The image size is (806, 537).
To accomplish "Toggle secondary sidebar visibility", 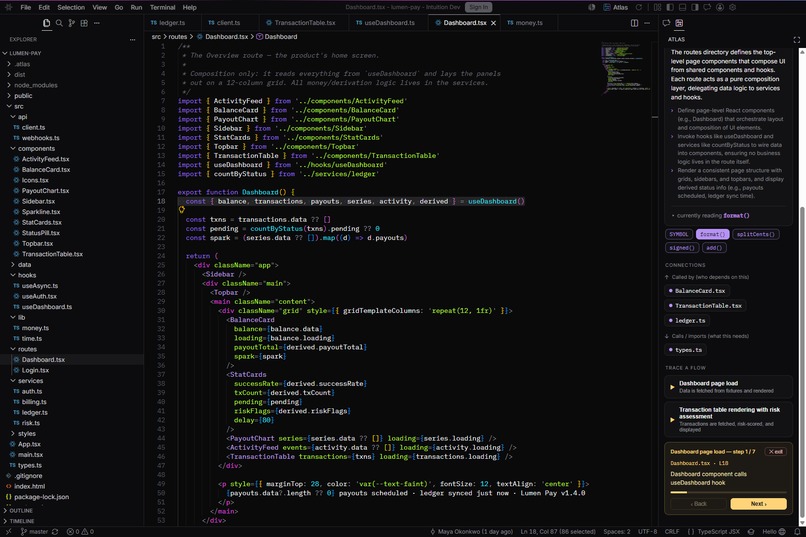I will (695, 7).
